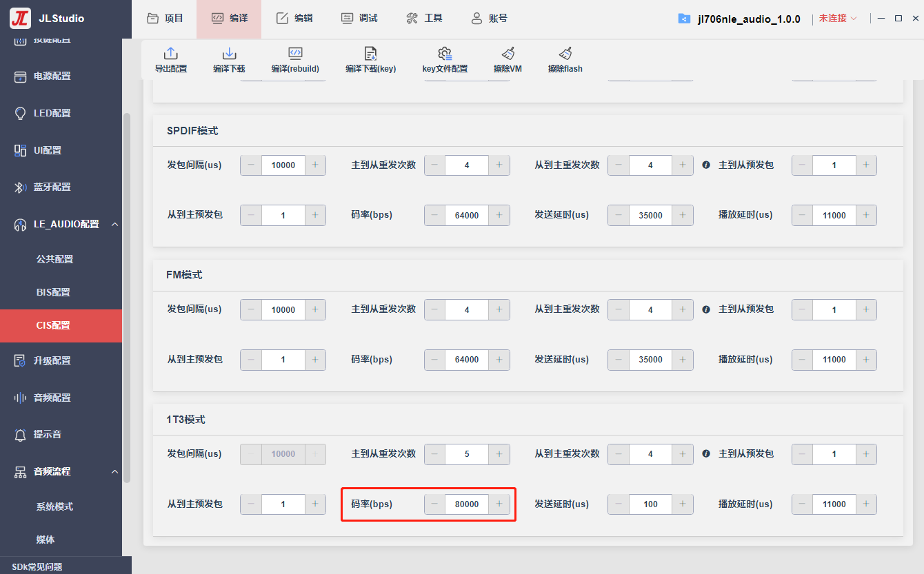Click the 导出配置 export icon
The width and height of the screenshot is (924, 574).
click(x=170, y=54)
